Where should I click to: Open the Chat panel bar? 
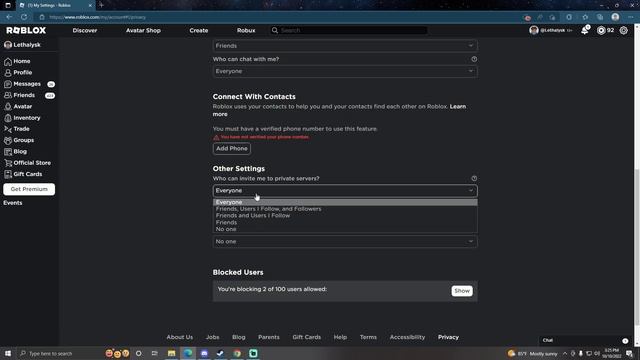[x=585, y=340]
